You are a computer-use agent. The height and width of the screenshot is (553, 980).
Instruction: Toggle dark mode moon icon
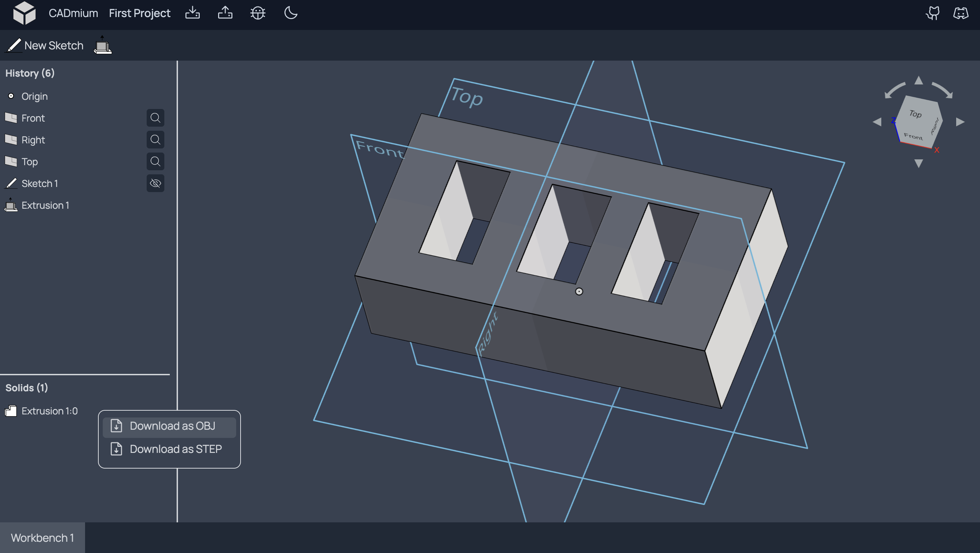(x=291, y=13)
